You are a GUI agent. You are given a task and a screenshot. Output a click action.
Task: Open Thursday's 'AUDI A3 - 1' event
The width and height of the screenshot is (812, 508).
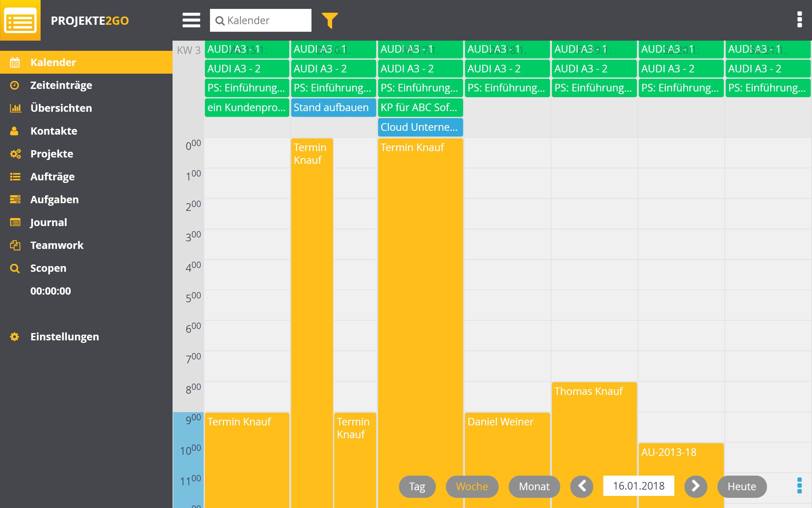point(507,50)
